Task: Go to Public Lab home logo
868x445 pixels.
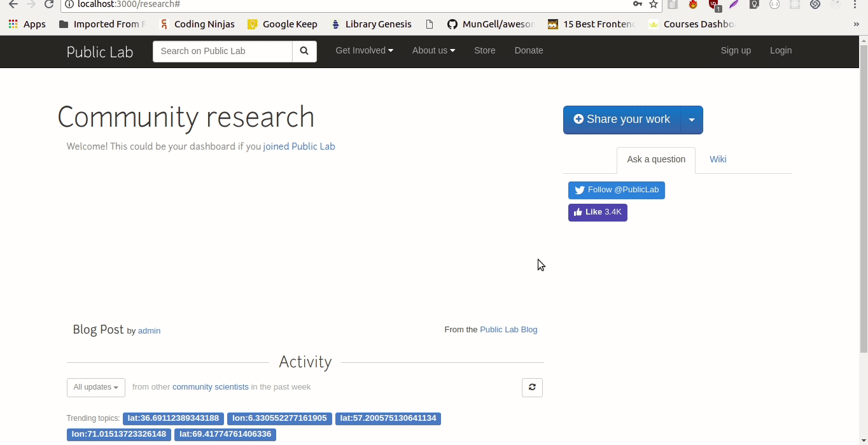Action: pos(100,52)
